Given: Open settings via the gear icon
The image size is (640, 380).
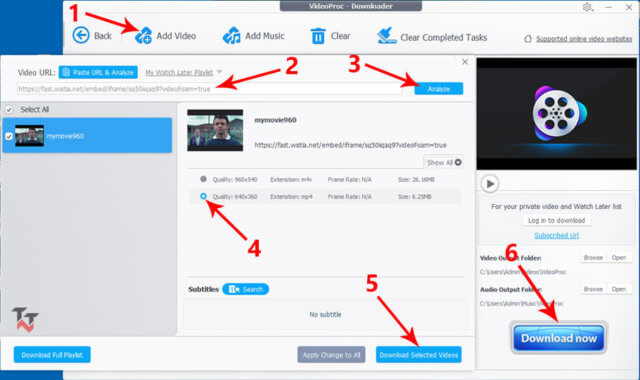Looking at the screenshot, I should pos(587,7).
